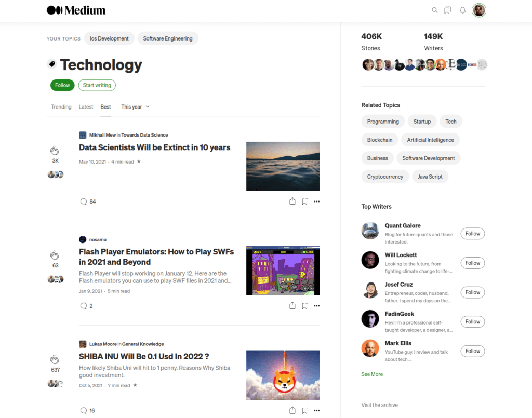Follow Mark Ellis

point(473,351)
